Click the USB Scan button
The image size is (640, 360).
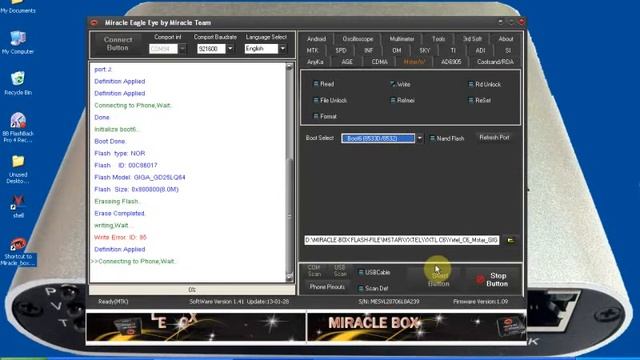coord(340,271)
